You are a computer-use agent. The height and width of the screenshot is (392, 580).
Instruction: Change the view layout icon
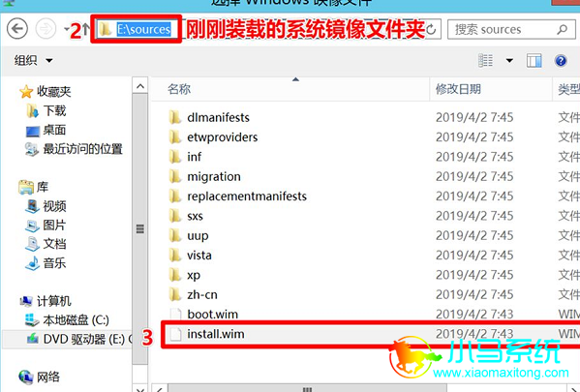485,60
